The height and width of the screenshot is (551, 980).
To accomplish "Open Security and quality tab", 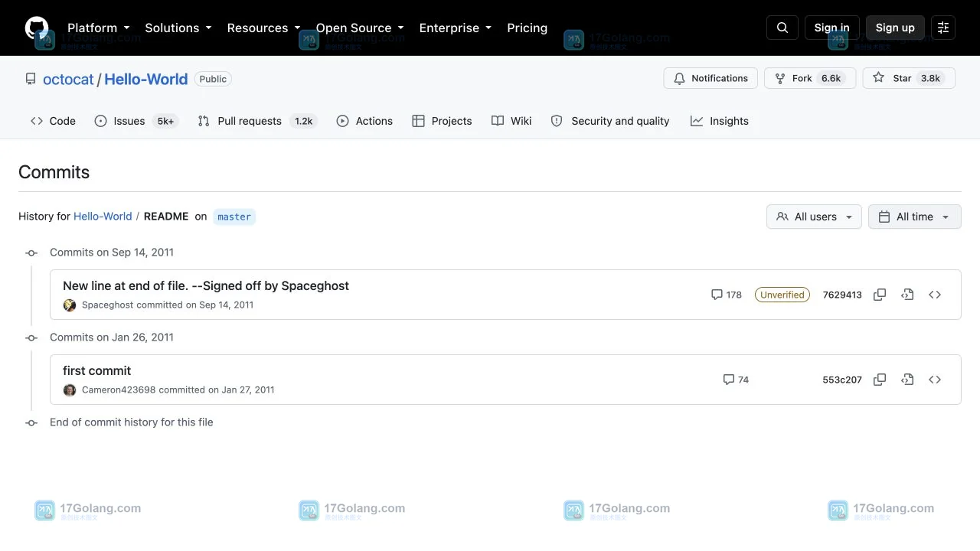I will pos(610,121).
